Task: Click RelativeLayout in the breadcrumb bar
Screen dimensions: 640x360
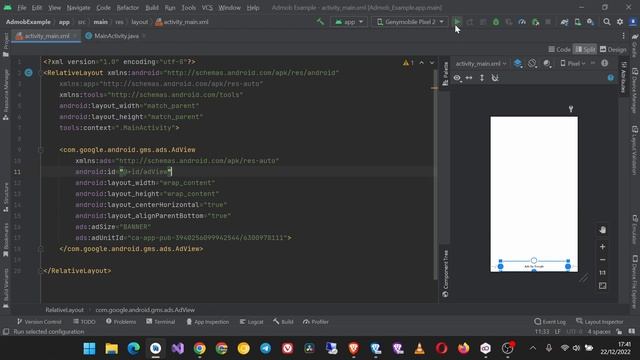Action: (x=64, y=310)
